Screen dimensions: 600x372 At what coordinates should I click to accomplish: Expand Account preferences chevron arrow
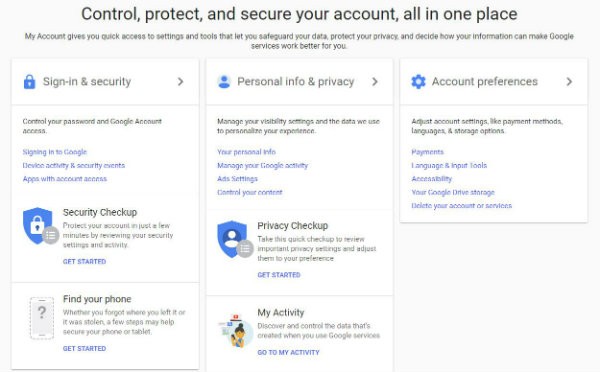point(569,82)
